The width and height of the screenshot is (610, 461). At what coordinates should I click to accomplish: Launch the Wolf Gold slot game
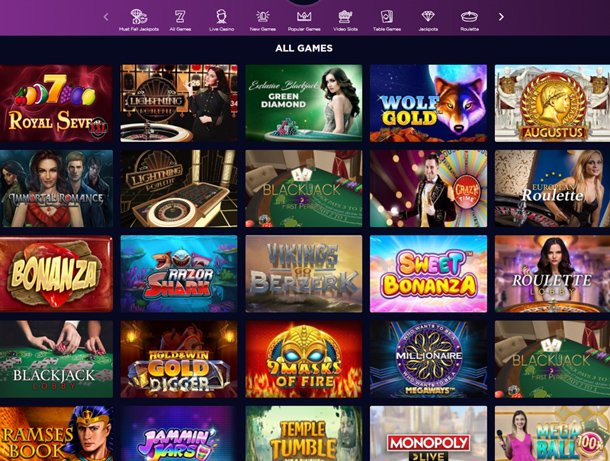click(428, 103)
